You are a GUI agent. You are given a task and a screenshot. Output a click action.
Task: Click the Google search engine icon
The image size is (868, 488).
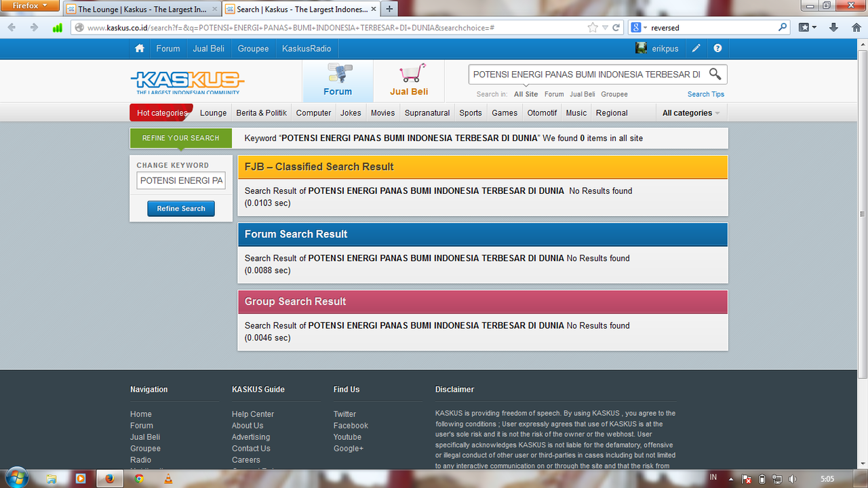pos(636,28)
